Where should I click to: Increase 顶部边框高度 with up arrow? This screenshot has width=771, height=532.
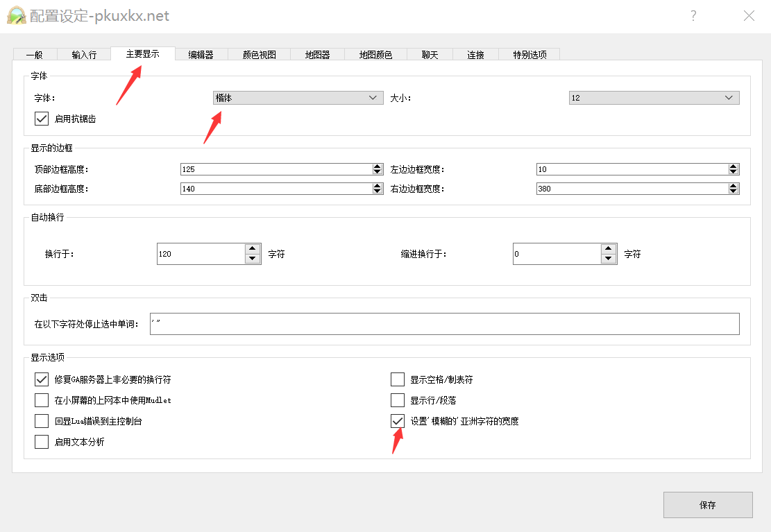tap(378, 165)
